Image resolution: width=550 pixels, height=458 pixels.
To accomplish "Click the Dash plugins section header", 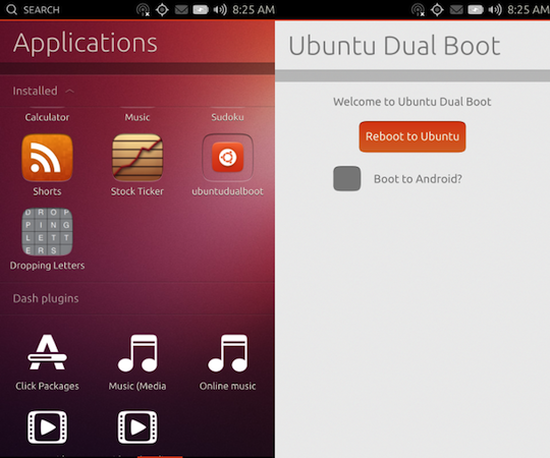I will tap(46, 299).
